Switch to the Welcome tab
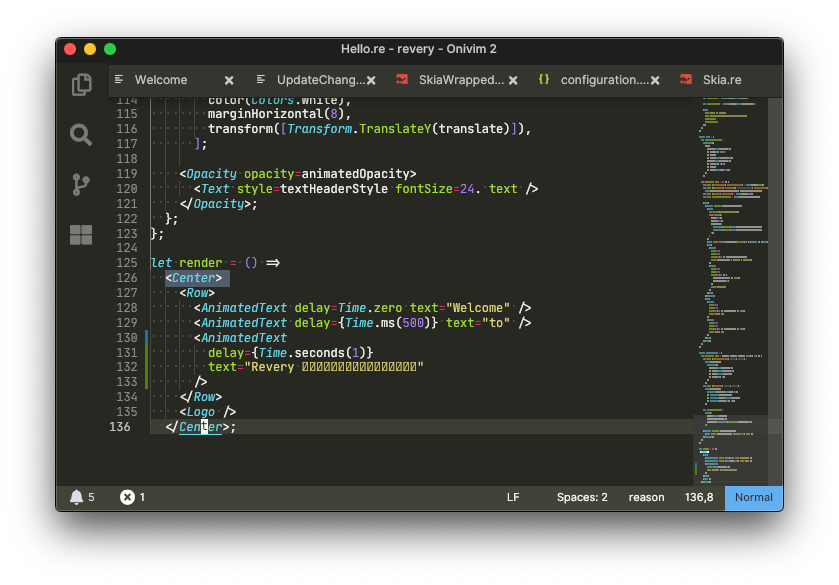 [x=161, y=80]
